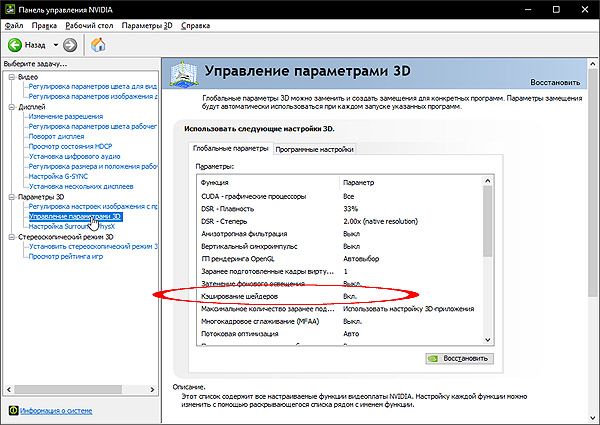This screenshot has height=425, width=600.
Task: Select Максимальное количество заранее под… row
Action: pyautogui.click(x=340, y=309)
